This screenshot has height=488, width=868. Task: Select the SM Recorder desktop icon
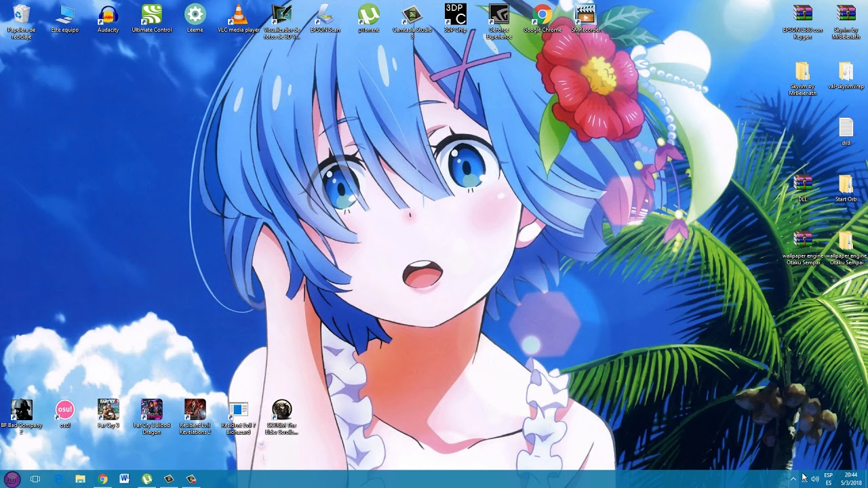point(585,19)
